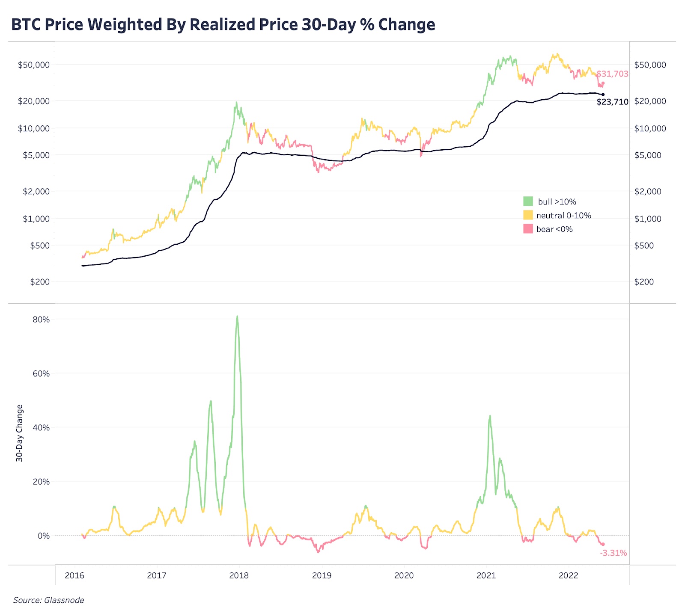Click the pink bear <0% legend swatch
The image size is (685, 616).
(x=528, y=229)
